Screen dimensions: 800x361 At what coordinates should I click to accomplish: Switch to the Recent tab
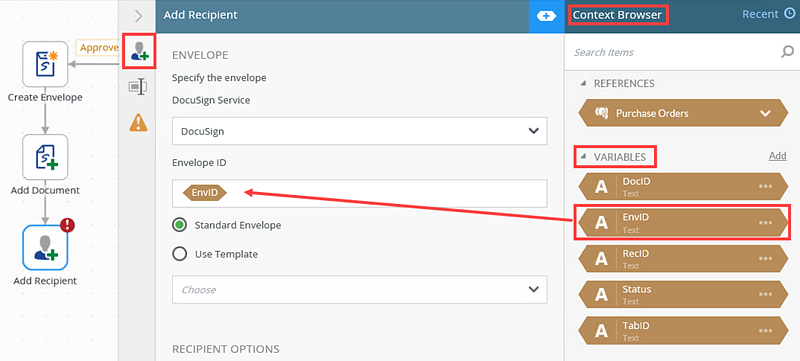pos(768,14)
